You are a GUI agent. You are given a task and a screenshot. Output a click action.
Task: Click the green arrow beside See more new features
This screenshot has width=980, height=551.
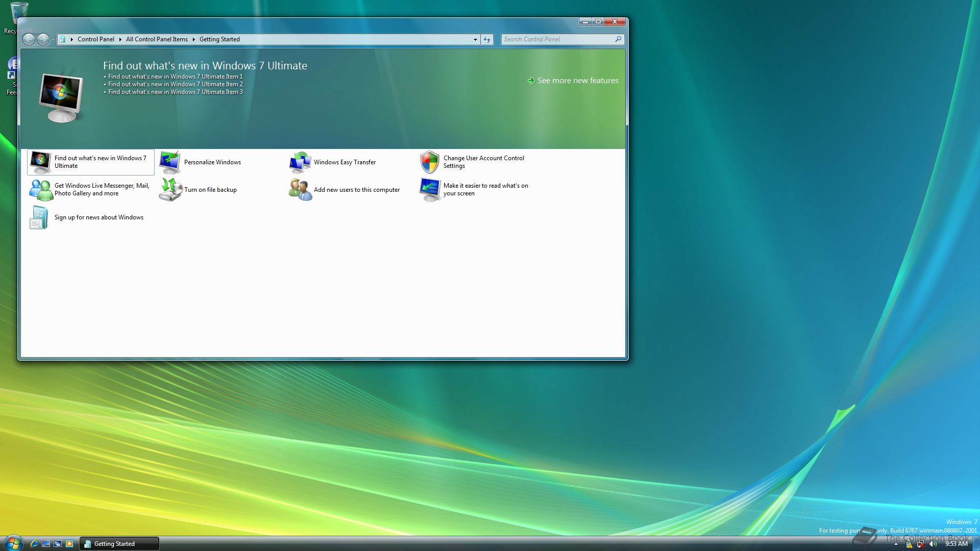click(531, 81)
